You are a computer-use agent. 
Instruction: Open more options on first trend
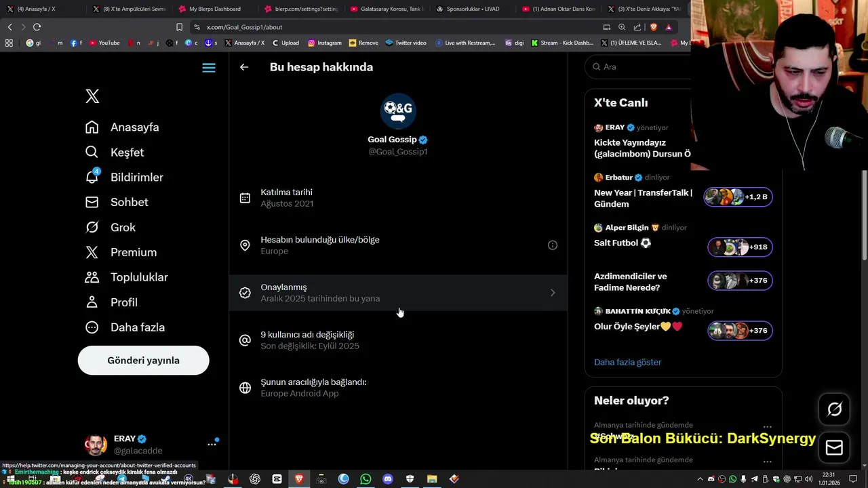(767, 427)
